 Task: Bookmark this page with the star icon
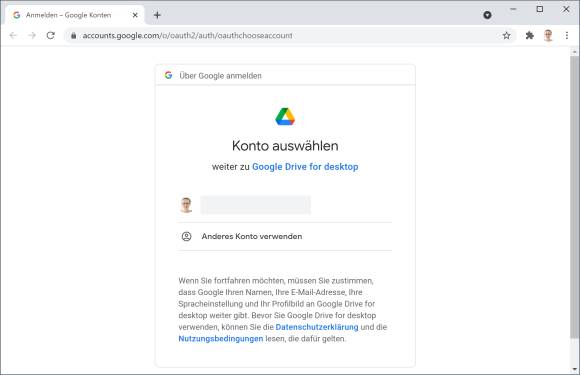(506, 36)
